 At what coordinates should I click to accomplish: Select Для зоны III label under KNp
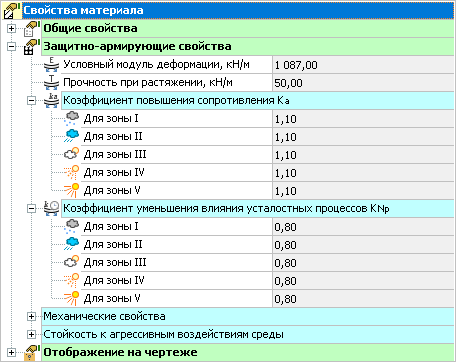point(115,263)
